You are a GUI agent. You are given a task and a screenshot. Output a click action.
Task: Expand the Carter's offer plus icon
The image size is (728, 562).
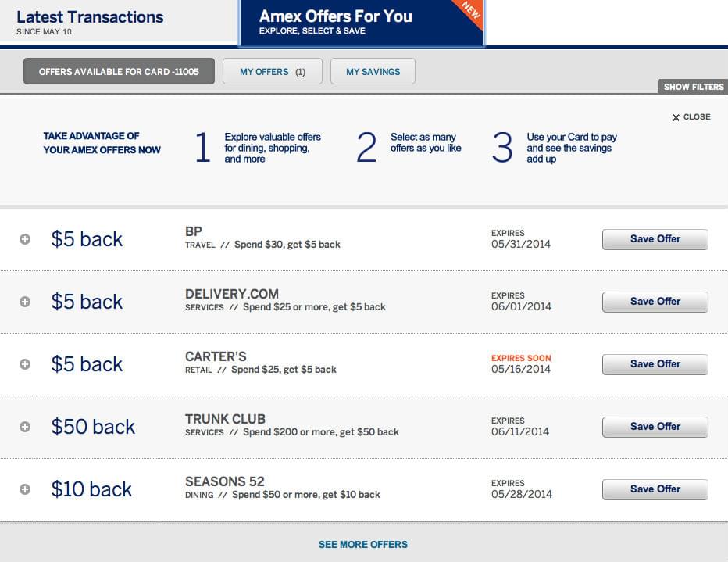[x=25, y=364]
